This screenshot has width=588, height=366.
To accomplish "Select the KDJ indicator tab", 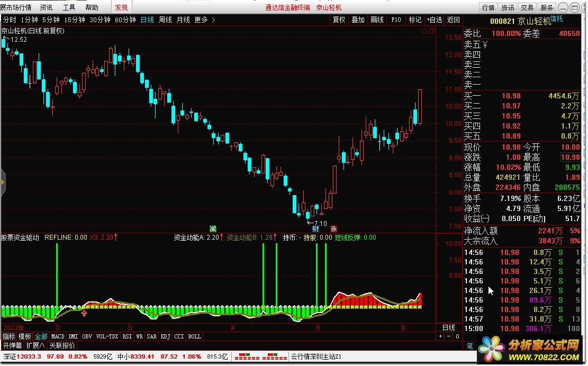I will (x=165, y=336).
